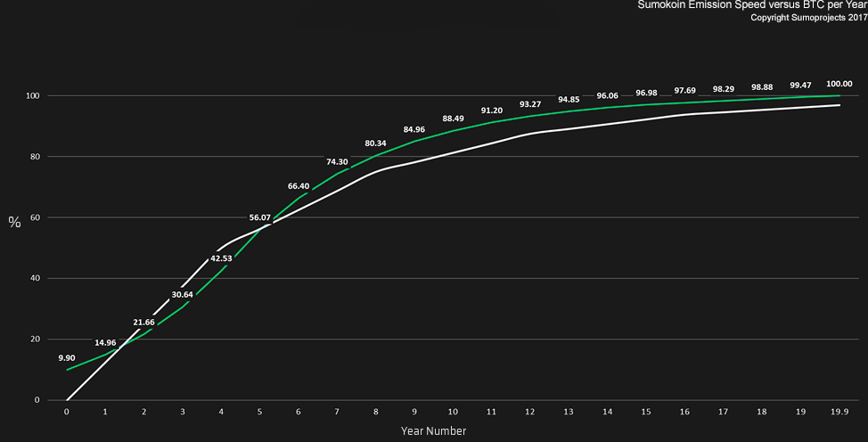Image resolution: width=868 pixels, height=442 pixels.
Task: Click the '%' y-axis label
Action: 14,223
